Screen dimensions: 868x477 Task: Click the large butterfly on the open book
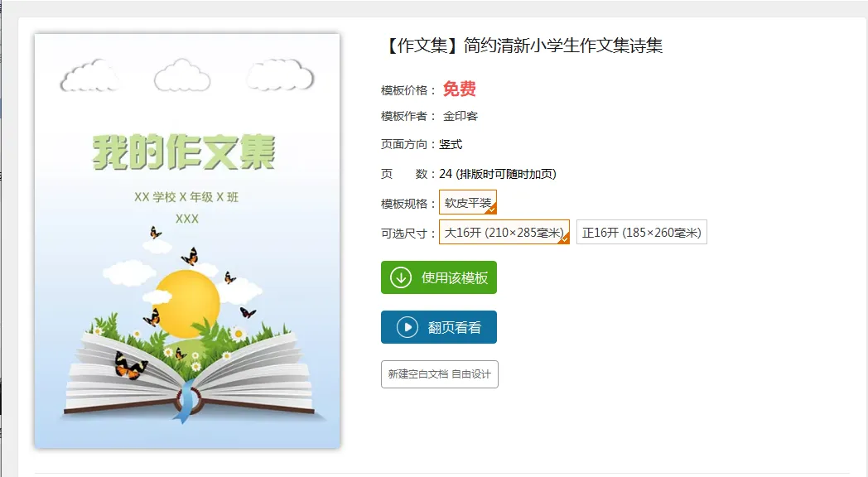[x=130, y=366]
